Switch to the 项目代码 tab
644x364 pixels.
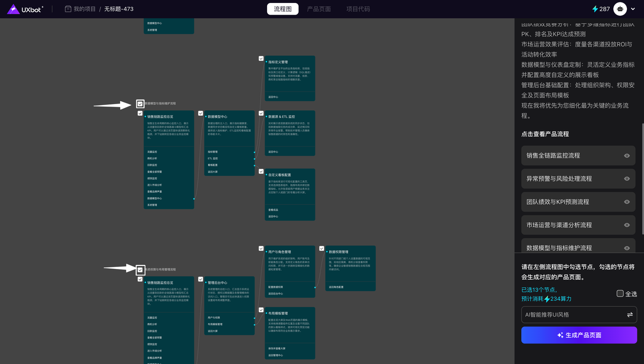click(358, 9)
